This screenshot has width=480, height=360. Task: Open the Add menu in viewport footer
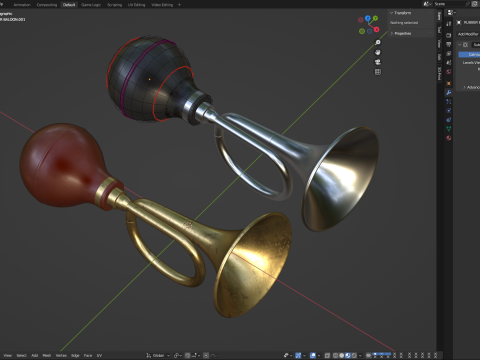[x=35, y=355]
